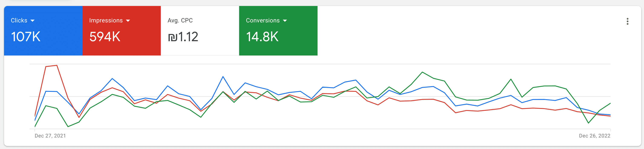This screenshot has width=644, height=149.
Task: Open the Impressions metric dropdown arrow
Action: tap(128, 21)
